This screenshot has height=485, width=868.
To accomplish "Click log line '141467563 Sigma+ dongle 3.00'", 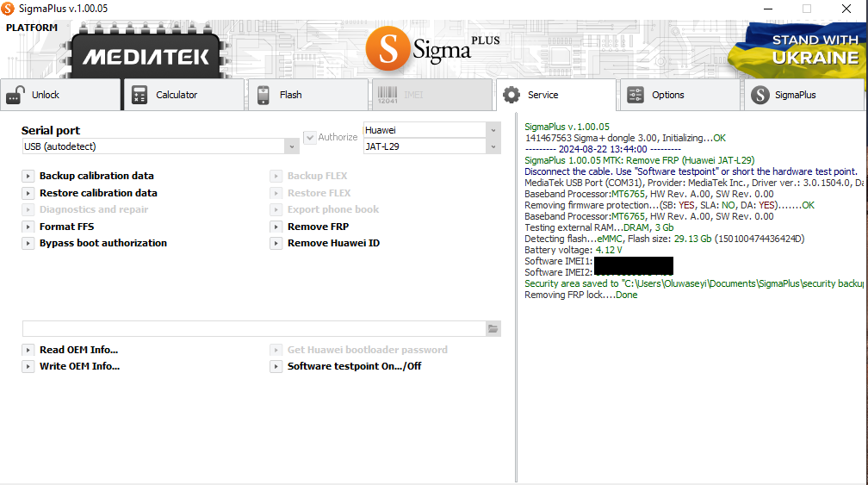I will (x=625, y=139).
